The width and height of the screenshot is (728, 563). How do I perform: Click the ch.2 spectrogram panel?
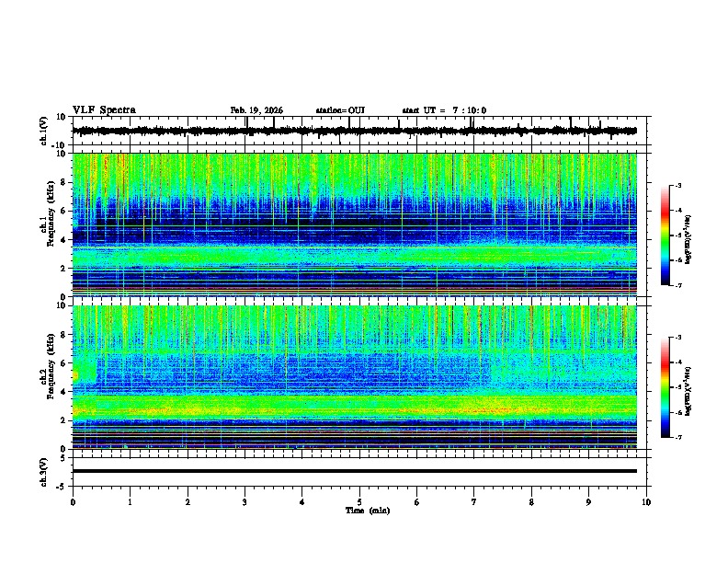point(354,377)
